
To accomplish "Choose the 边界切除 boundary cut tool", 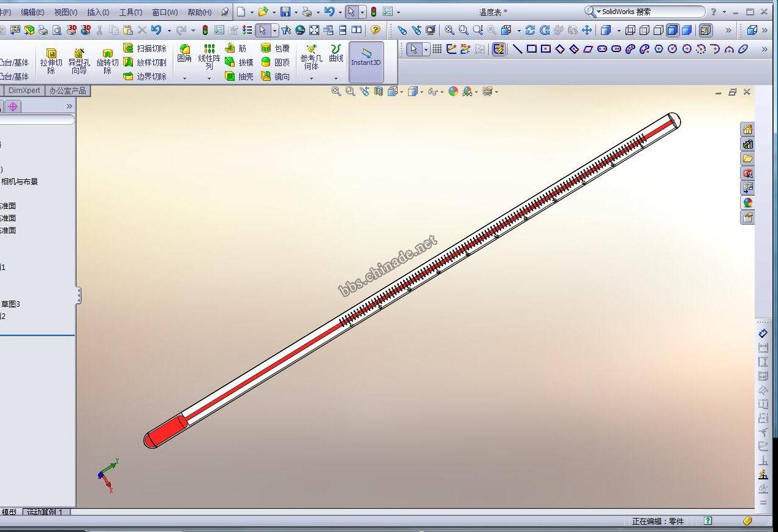I will (145, 77).
